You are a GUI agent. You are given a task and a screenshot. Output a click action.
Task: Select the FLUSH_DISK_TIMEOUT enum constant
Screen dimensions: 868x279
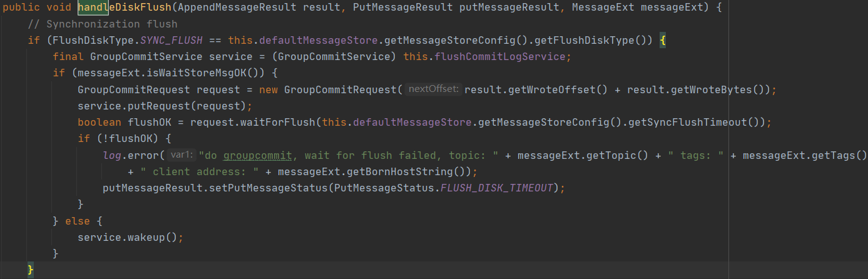click(x=498, y=188)
